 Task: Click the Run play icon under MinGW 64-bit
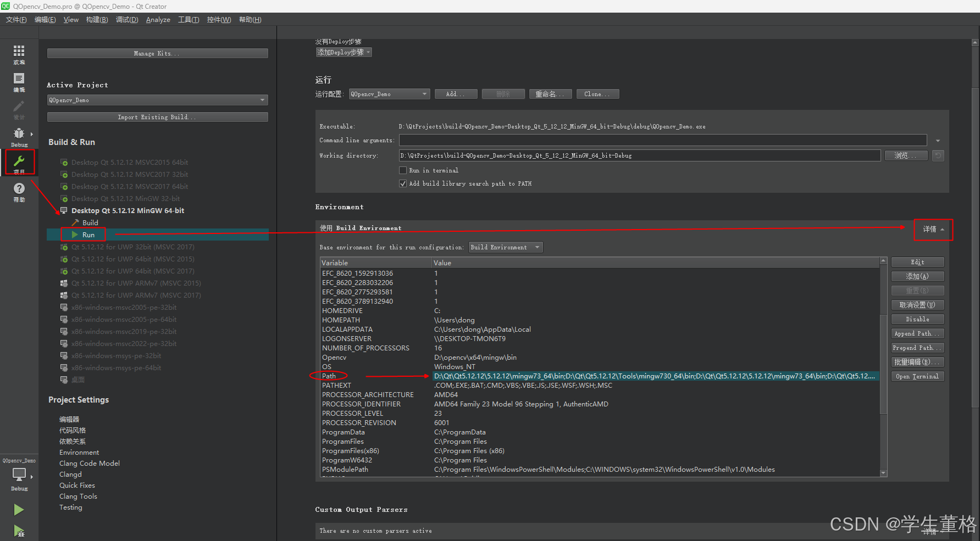pos(75,235)
